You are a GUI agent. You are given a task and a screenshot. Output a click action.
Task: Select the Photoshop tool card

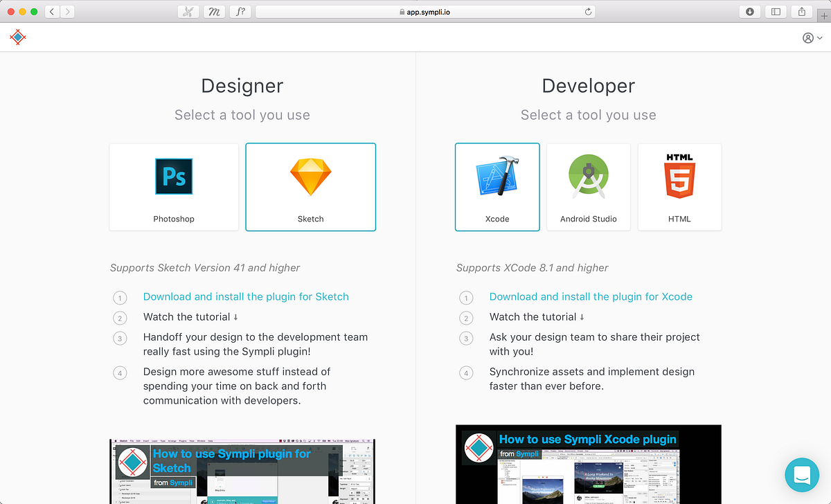174,187
